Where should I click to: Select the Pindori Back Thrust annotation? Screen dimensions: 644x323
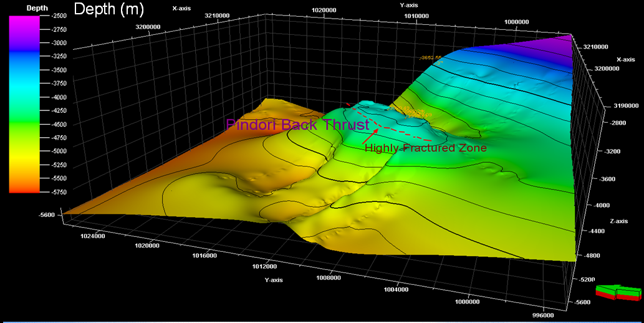[289, 125]
